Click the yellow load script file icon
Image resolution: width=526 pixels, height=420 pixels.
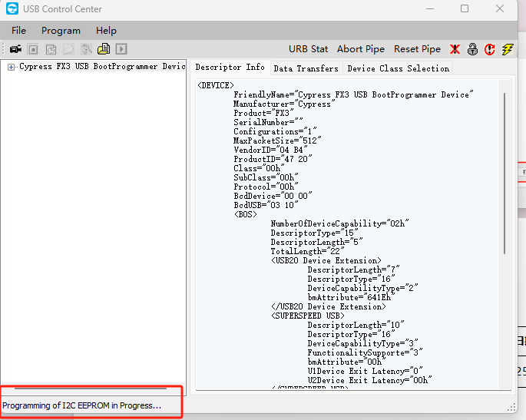(x=104, y=49)
